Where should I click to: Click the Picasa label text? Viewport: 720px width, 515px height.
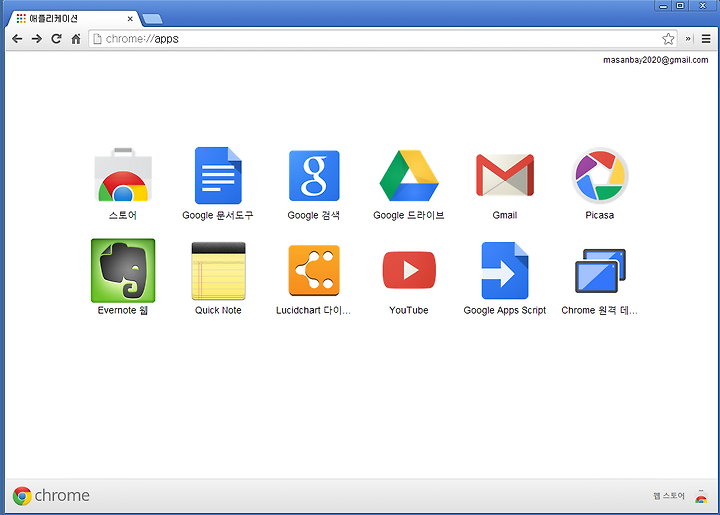click(599, 215)
